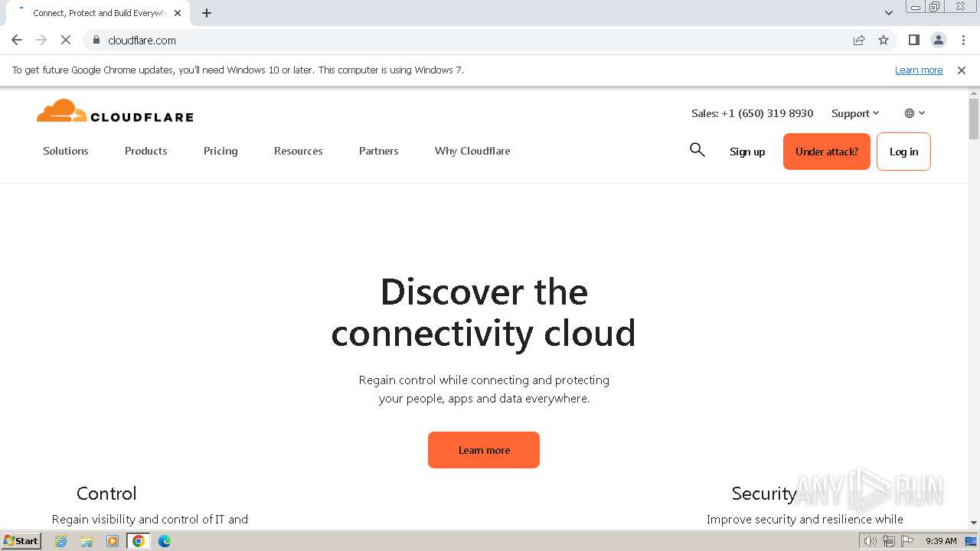Screen dimensions: 980x551
Task: Open the browser side panel icon
Action: point(913,40)
